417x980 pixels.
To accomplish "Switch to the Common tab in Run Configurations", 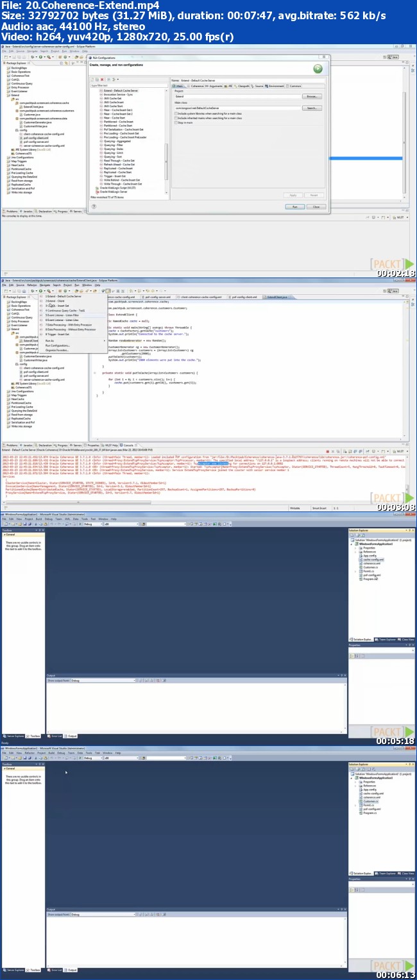I will pyautogui.click(x=294, y=85).
